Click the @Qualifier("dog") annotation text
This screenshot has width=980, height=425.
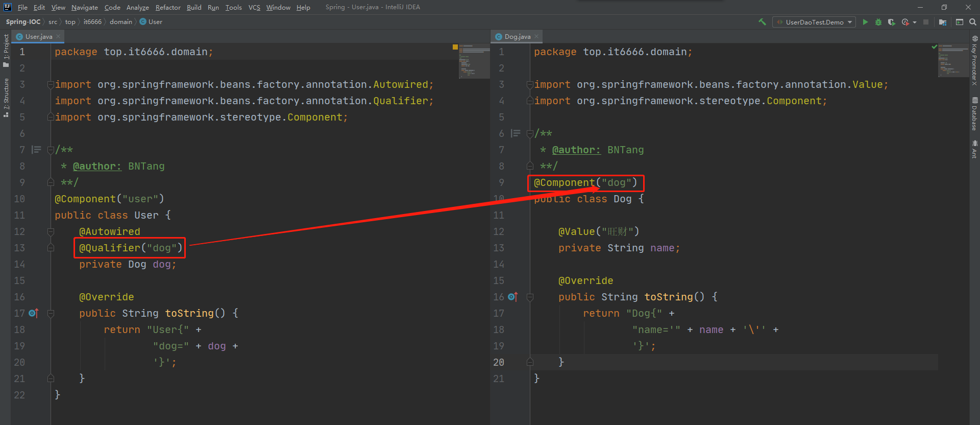131,248
